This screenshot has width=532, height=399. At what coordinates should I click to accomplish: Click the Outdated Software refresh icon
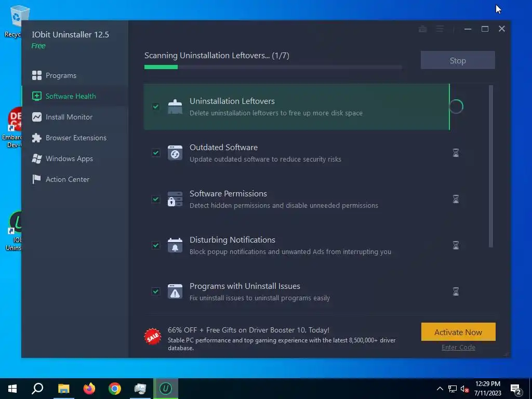[x=175, y=153]
